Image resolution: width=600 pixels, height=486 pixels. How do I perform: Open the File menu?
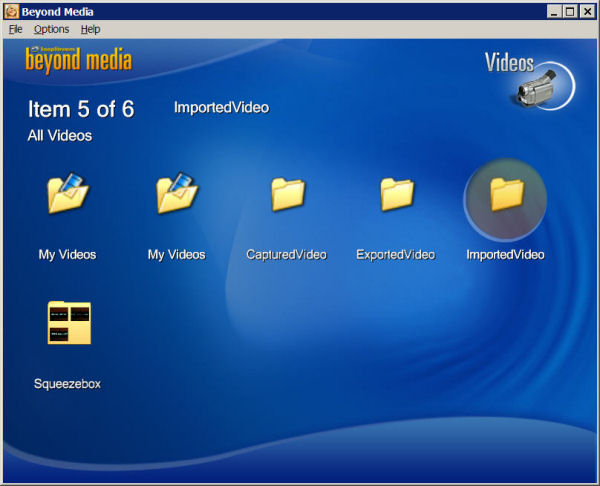(16, 29)
